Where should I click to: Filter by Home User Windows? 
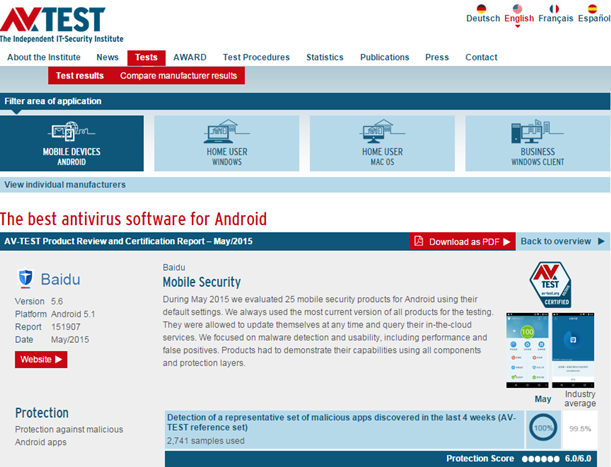(227, 143)
